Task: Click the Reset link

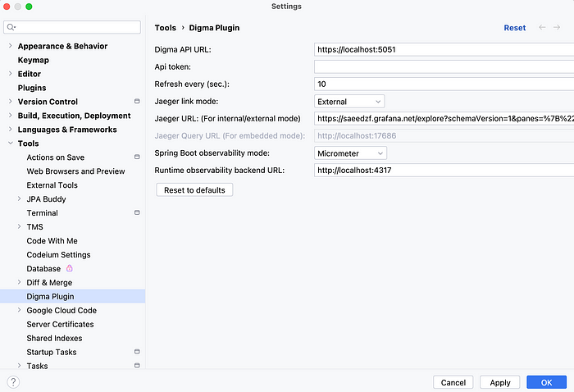Action: pos(514,28)
